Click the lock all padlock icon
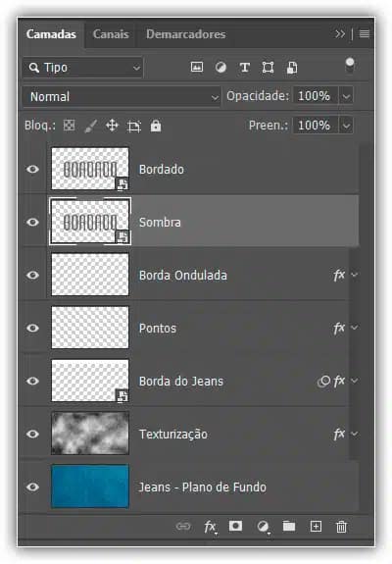392x564 pixels. 156,126
